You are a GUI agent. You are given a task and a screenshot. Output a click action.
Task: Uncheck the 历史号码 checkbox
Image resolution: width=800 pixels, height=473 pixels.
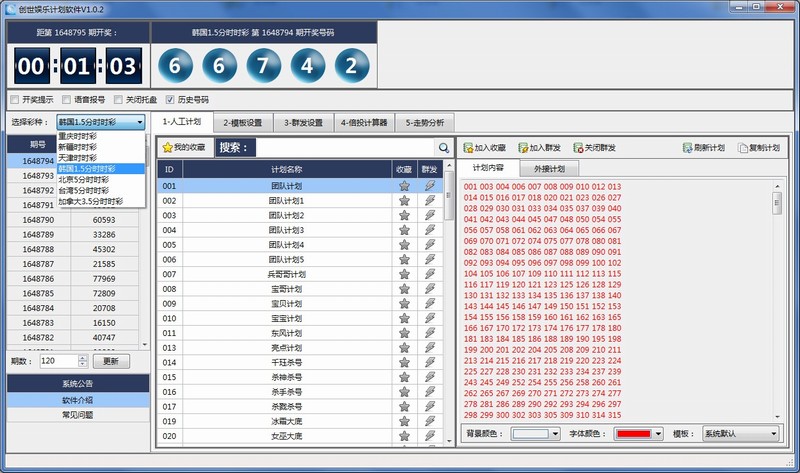170,100
